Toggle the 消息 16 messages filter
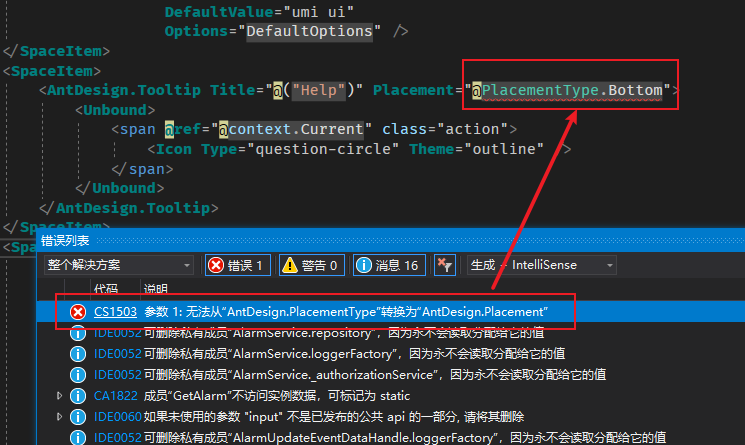745x445 pixels. pyautogui.click(x=389, y=265)
